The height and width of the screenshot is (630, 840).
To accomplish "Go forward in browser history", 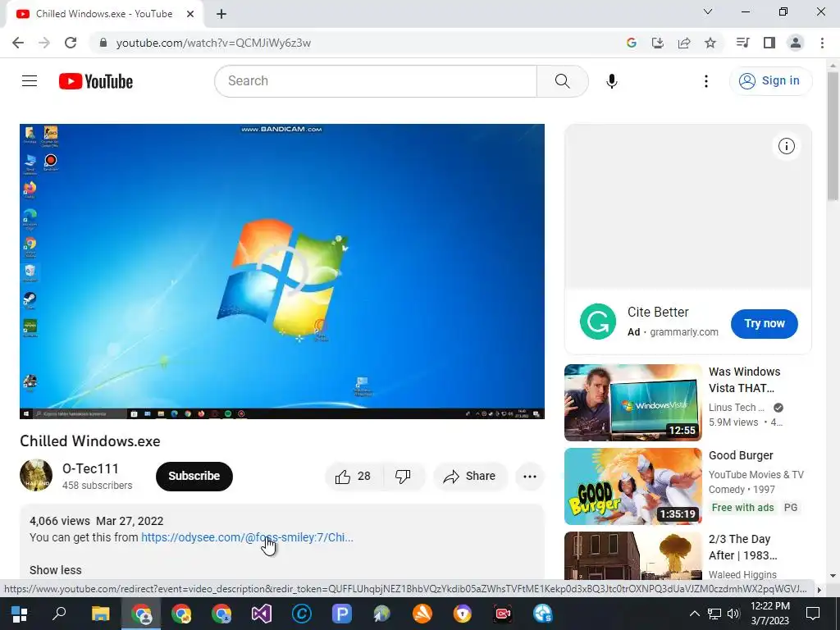I will pyautogui.click(x=44, y=43).
